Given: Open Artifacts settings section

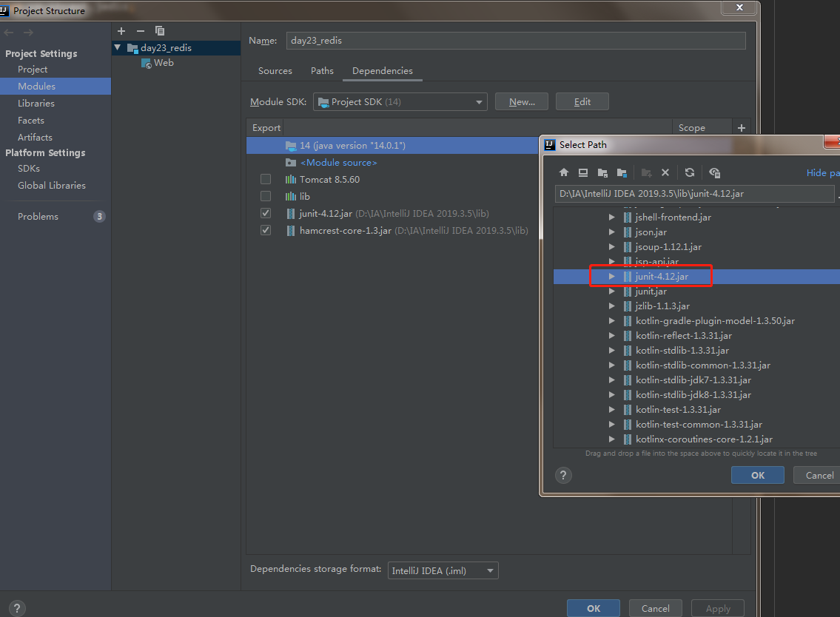Looking at the screenshot, I should pos(35,137).
